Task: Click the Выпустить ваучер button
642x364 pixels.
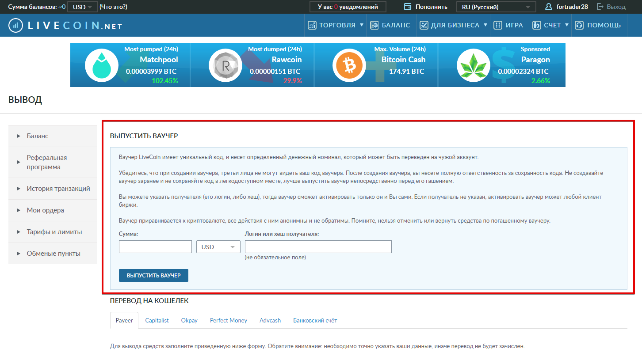Action: point(153,275)
